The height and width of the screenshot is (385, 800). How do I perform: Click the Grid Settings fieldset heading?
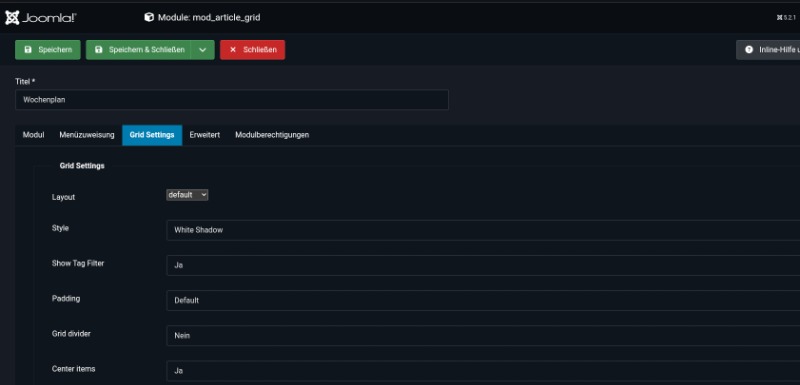[82, 166]
